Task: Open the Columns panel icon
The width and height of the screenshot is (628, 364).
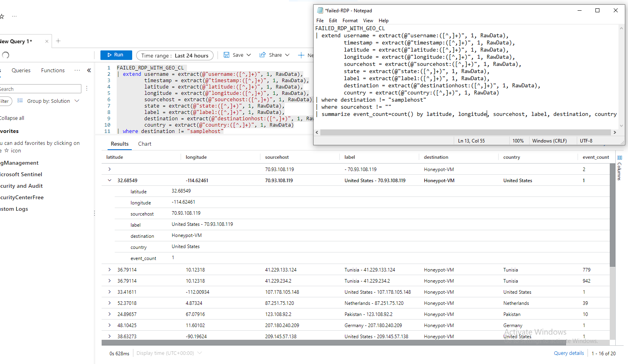Action: click(x=620, y=158)
